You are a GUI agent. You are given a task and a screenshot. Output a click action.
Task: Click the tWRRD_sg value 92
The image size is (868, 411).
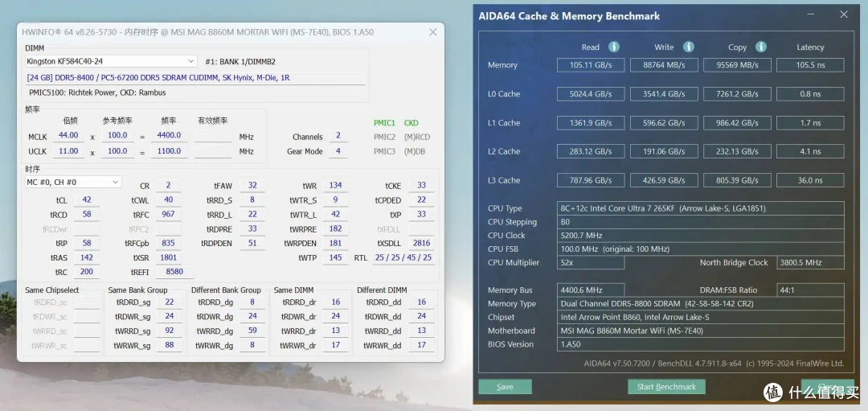click(x=170, y=331)
